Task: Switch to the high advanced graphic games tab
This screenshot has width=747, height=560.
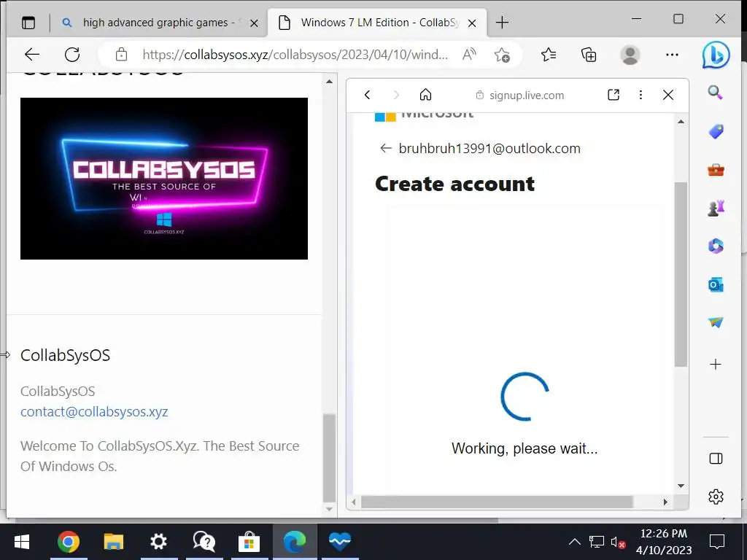Action: click(x=159, y=23)
